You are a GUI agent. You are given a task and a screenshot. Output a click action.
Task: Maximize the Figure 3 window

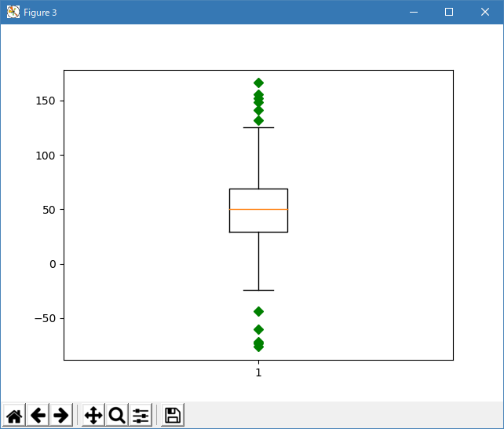pos(449,13)
